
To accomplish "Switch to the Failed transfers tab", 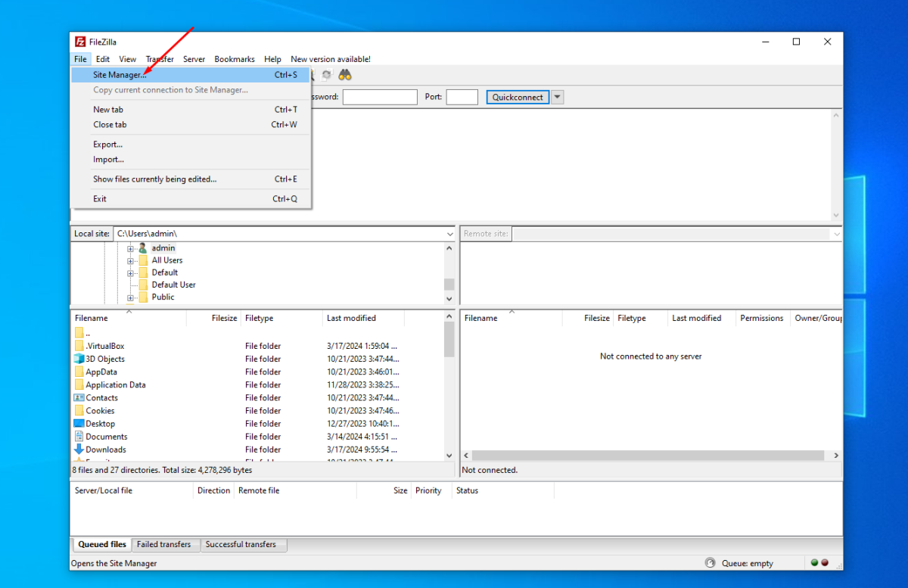I will [163, 544].
